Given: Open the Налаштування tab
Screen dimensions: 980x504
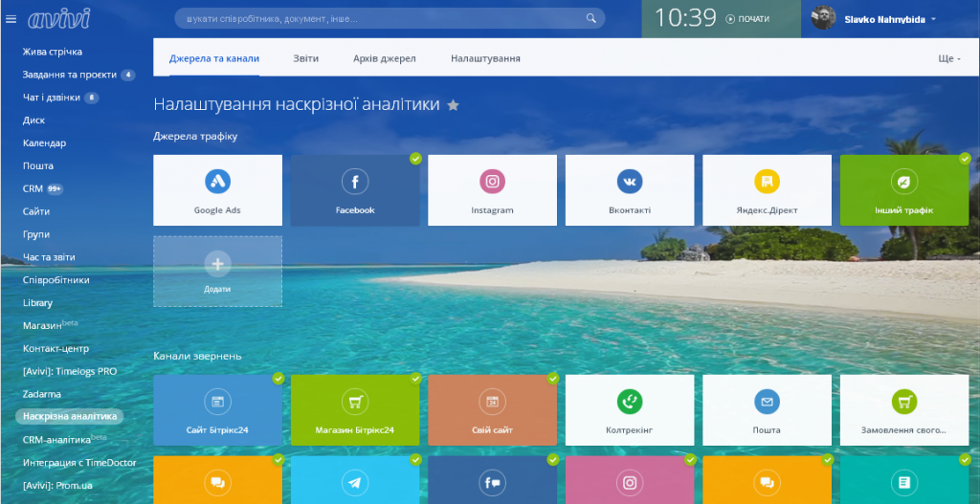Looking at the screenshot, I should [485, 58].
